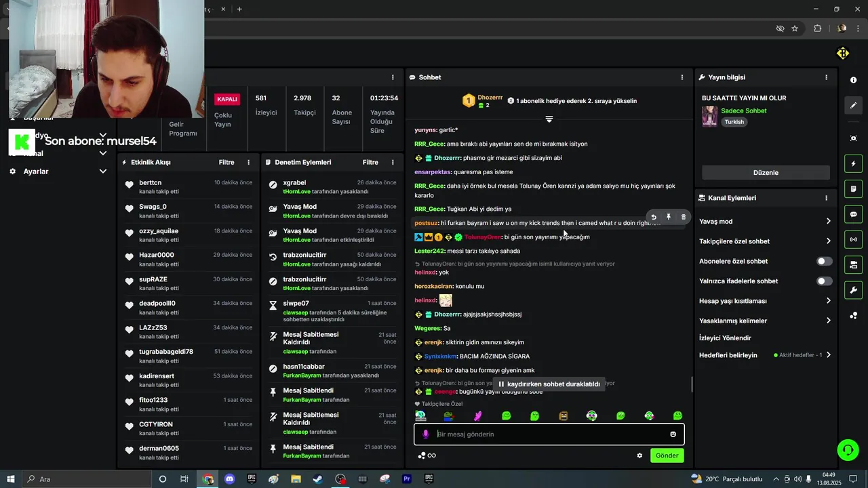Toggle Yalnızca ifadelerle sohbet switch

coord(824,281)
